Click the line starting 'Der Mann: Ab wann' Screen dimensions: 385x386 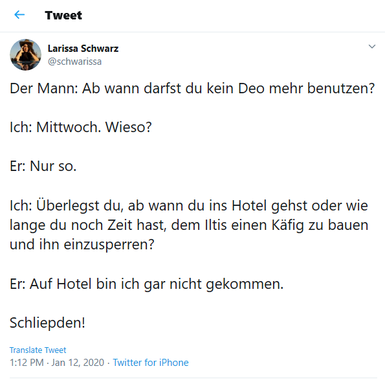click(192, 89)
